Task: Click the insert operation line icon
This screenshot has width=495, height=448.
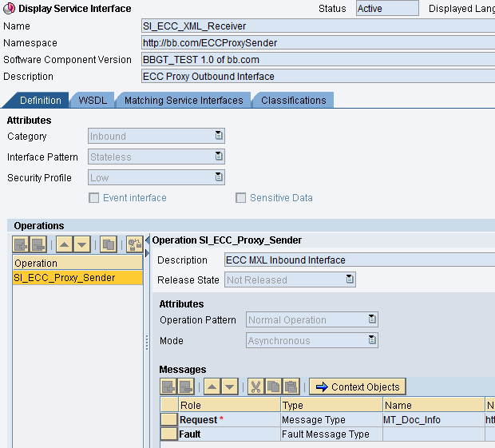Action: (x=21, y=244)
